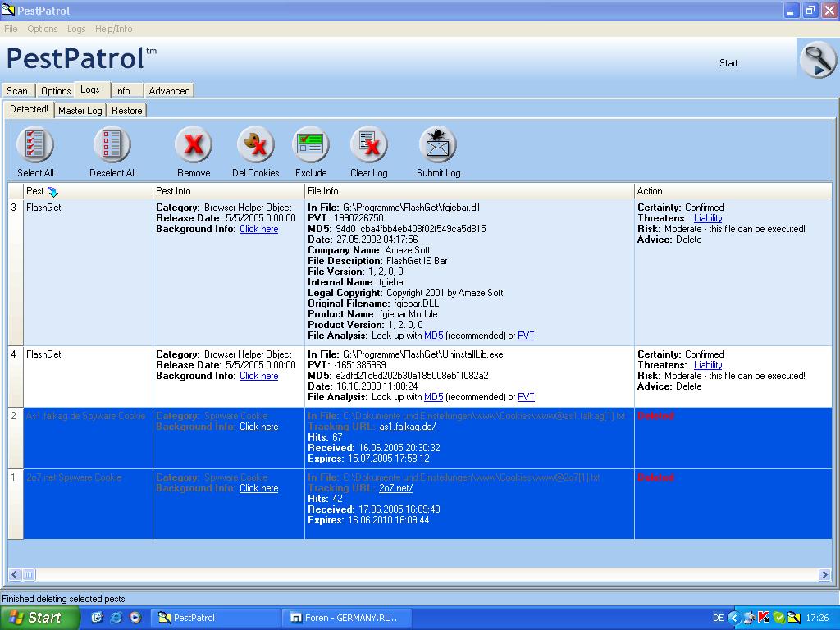Switch to the Scan tab

pos(18,91)
